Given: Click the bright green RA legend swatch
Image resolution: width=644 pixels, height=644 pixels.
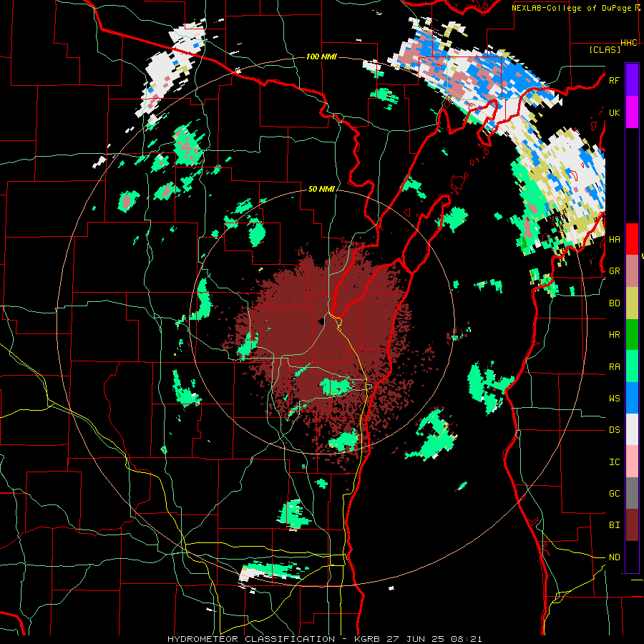Looking at the screenshot, I should (632, 366).
